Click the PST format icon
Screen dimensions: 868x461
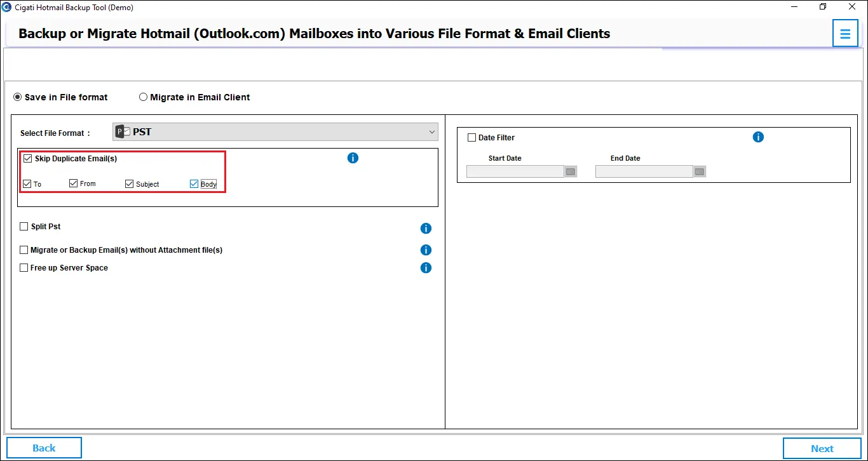[123, 132]
